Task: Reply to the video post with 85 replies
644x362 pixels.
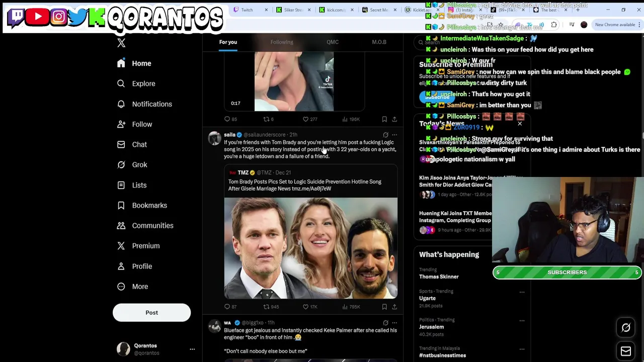Action: [230, 119]
